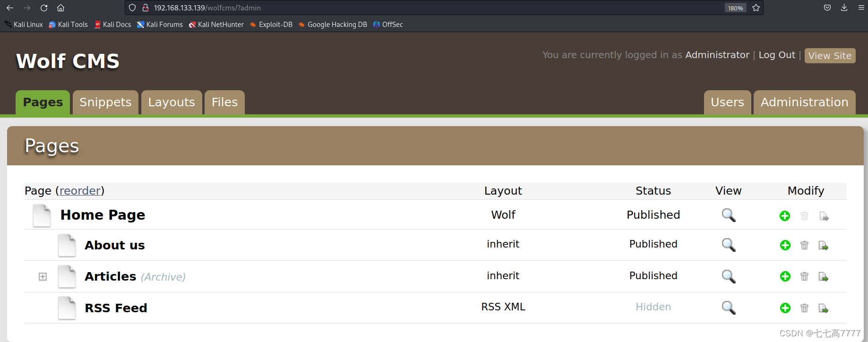Open the Pocket save icon
868x342 pixels.
point(827,8)
